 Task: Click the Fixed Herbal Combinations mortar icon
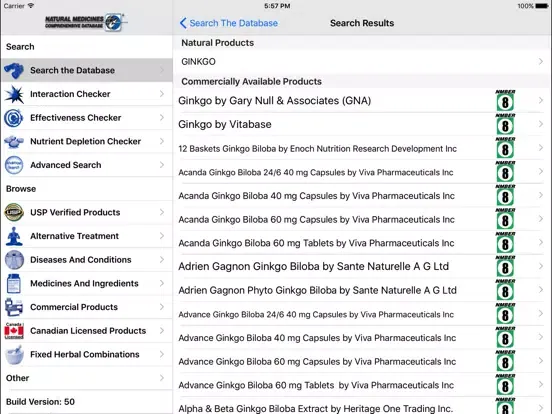pyautogui.click(x=14, y=355)
